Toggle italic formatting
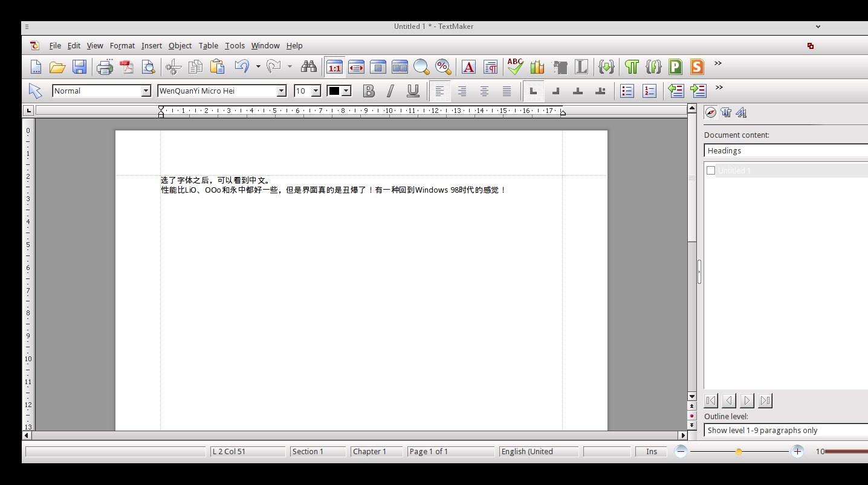Screen dimensions: 868x485 [390, 91]
